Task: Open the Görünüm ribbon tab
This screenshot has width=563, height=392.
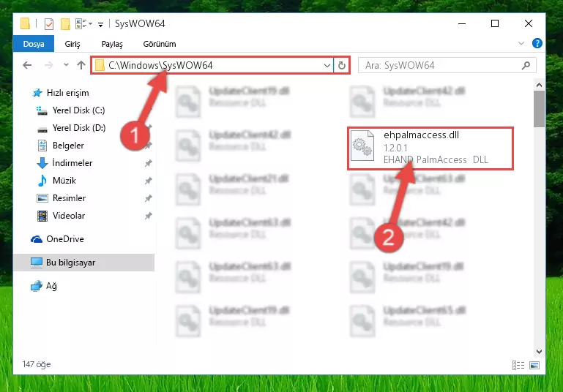Action: [x=160, y=44]
